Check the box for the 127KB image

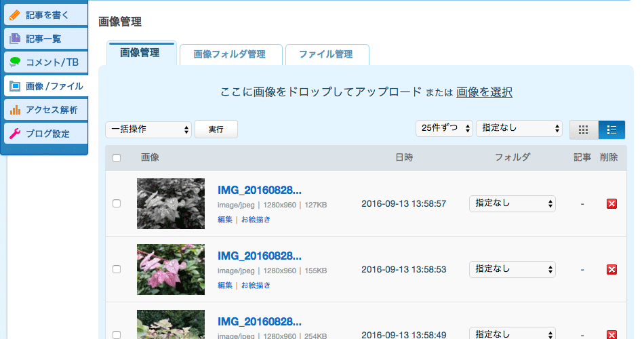117,203
